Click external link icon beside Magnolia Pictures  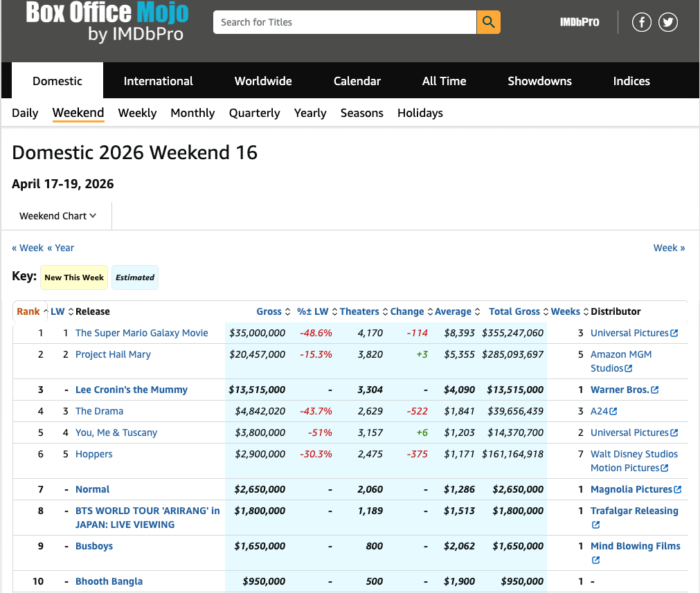[678, 489]
